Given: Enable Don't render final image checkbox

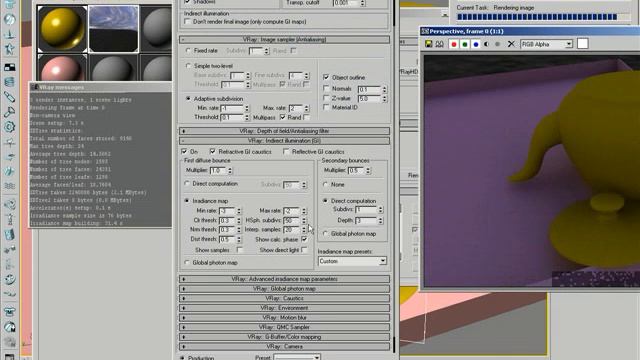Looking at the screenshot, I should pos(187,22).
